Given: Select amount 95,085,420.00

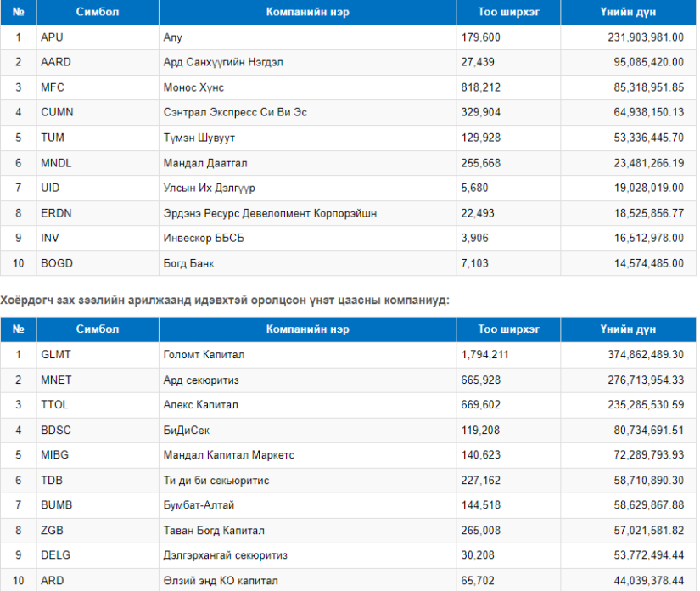Looking at the screenshot, I should tap(648, 62).
